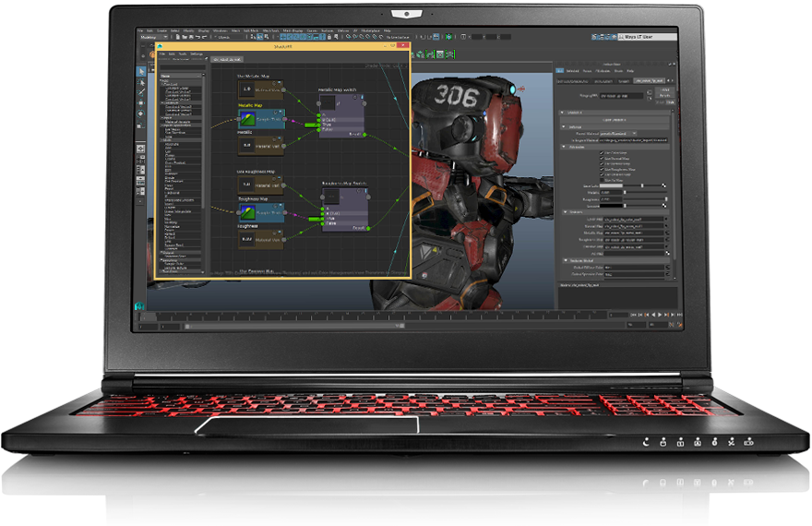Collapse the Attributes section in Attribute Editor

[564, 147]
